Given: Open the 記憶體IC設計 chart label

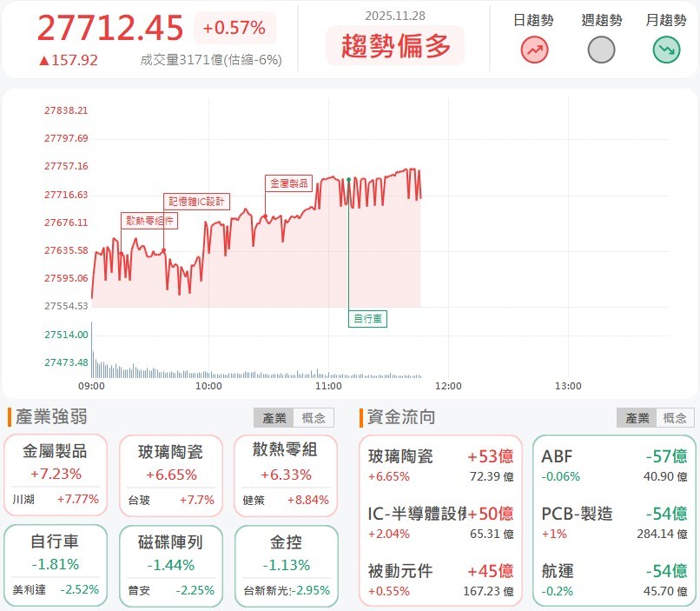Looking at the screenshot, I should 198,201.
